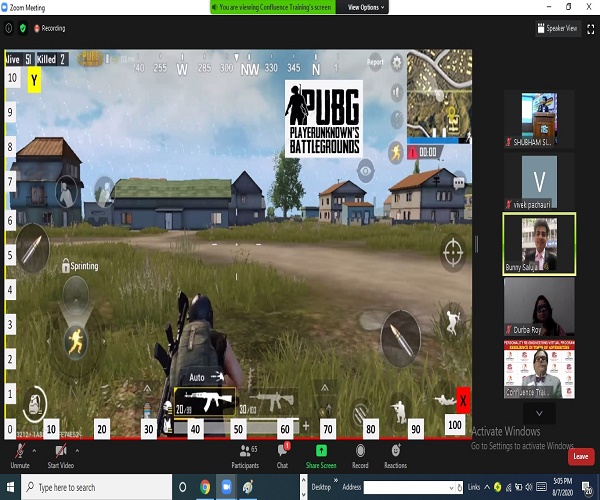Open Windows notification center
Image resolution: width=600 pixels, height=500 pixels.
587,487
